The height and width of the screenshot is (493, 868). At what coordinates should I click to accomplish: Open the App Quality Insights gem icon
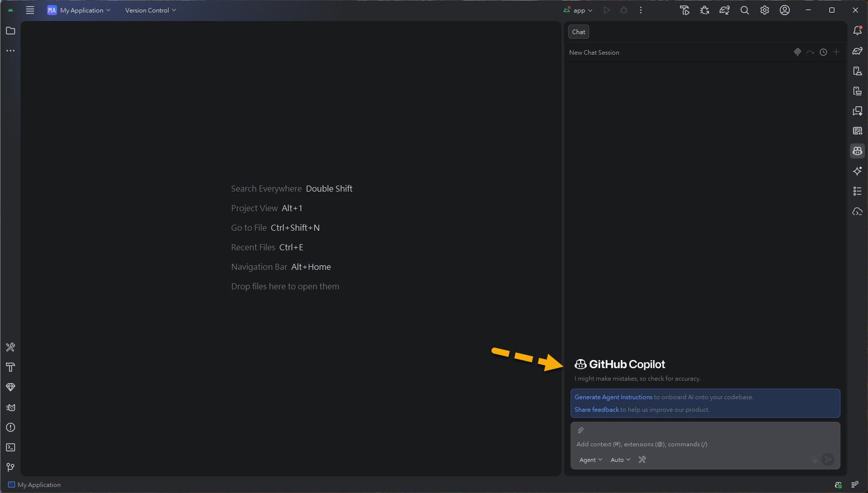(x=11, y=387)
